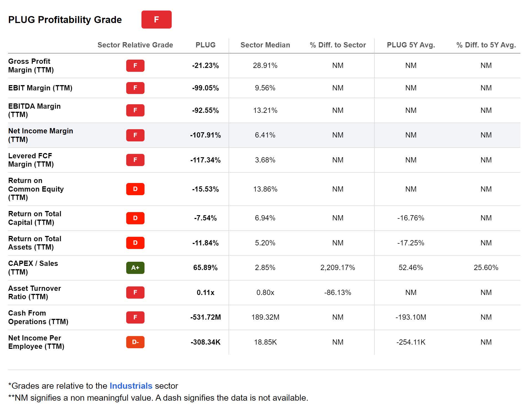Image resolution: width=532 pixels, height=412 pixels.
Task: Click the CAPEX / Sales (TTM) row label
Action: (x=33, y=268)
